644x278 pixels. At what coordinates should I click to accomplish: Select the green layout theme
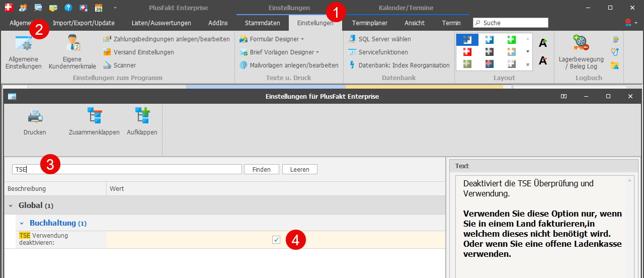click(512, 40)
